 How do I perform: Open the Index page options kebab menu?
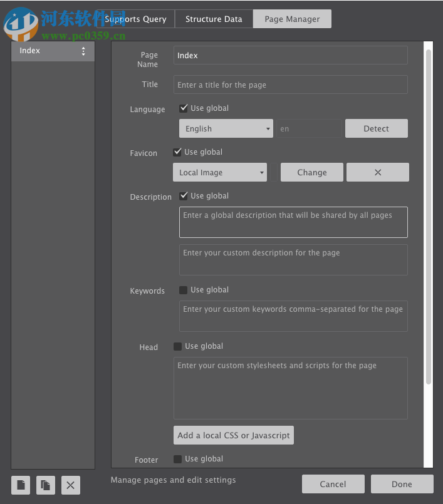pyautogui.click(x=83, y=51)
